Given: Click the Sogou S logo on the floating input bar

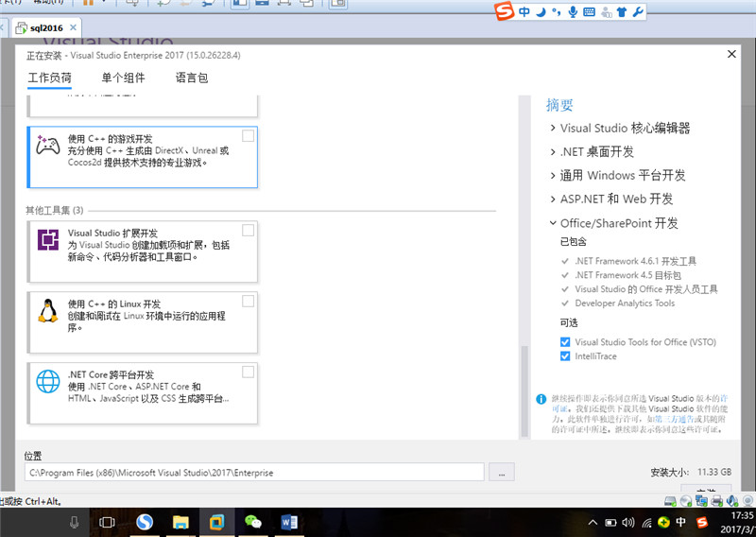Looking at the screenshot, I should coord(505,11).
